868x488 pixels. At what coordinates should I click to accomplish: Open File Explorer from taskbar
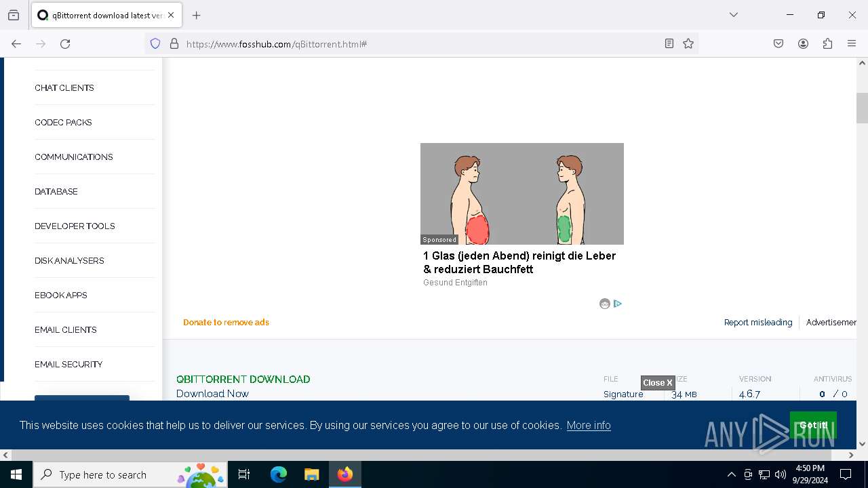coord(311,474)
